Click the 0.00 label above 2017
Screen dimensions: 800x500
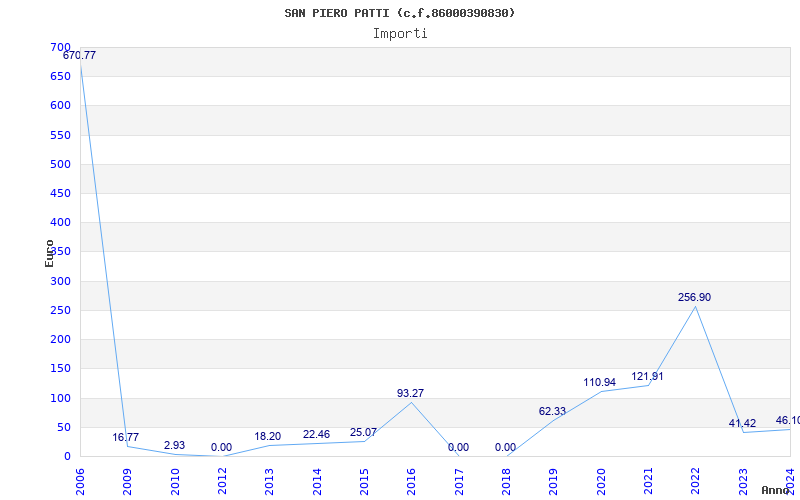coord(458,447)
